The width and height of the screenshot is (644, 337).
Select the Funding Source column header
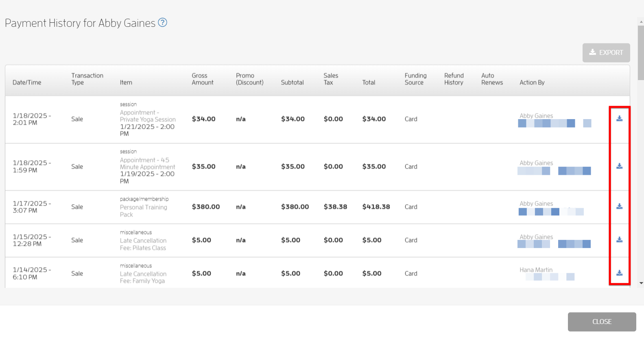[x=415, y=79]
